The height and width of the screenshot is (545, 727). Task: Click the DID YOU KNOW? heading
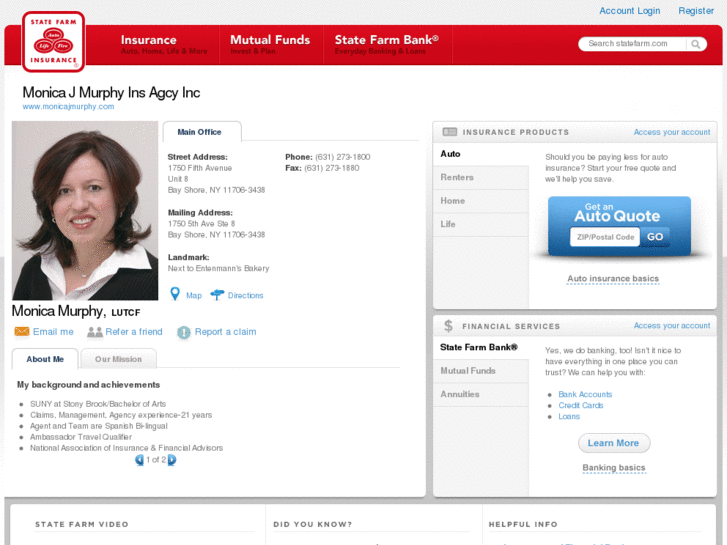(x=312, y=524)
